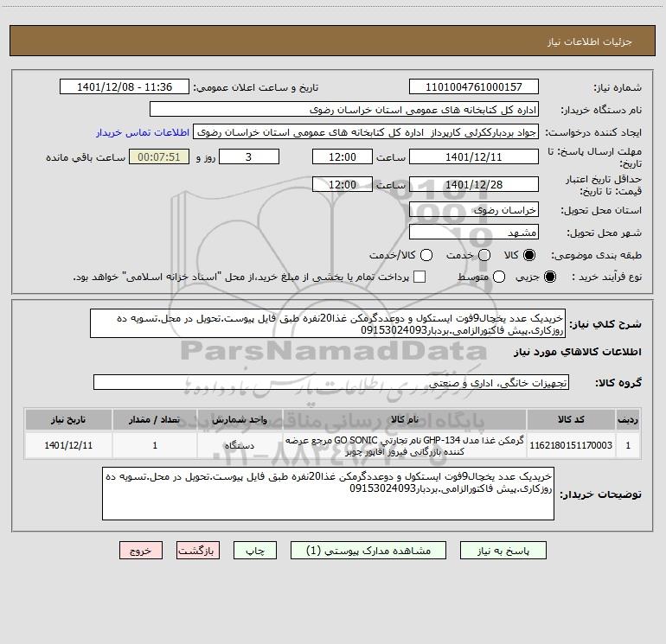Screen dimensions: 666x644
Task: Click the دستگاه unit cell
Action: pos(240,445)
